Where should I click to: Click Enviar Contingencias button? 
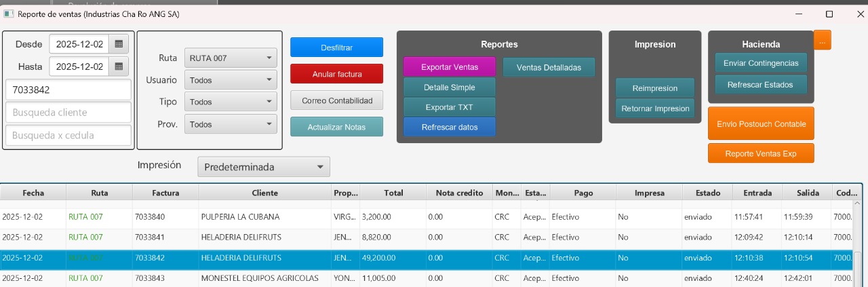760,63
